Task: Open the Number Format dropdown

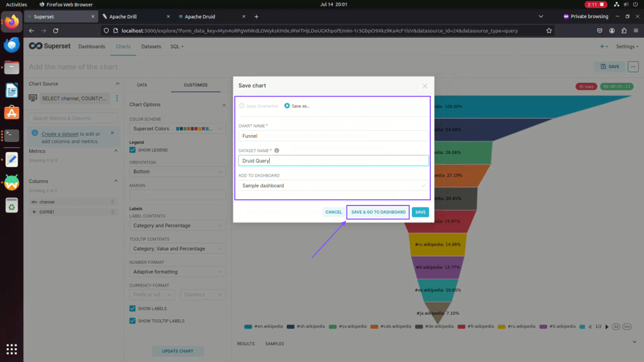Action: [x=177, y=271]
